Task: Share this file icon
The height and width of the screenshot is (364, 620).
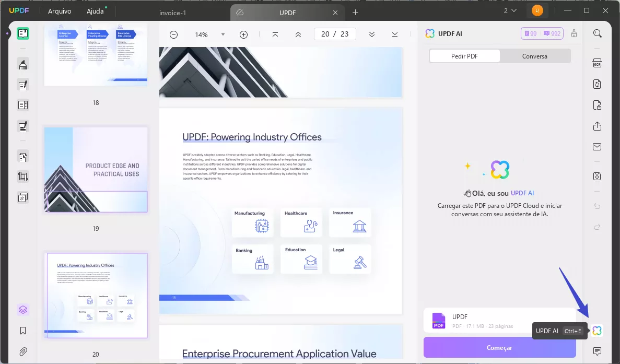Action: pos(597,126)
